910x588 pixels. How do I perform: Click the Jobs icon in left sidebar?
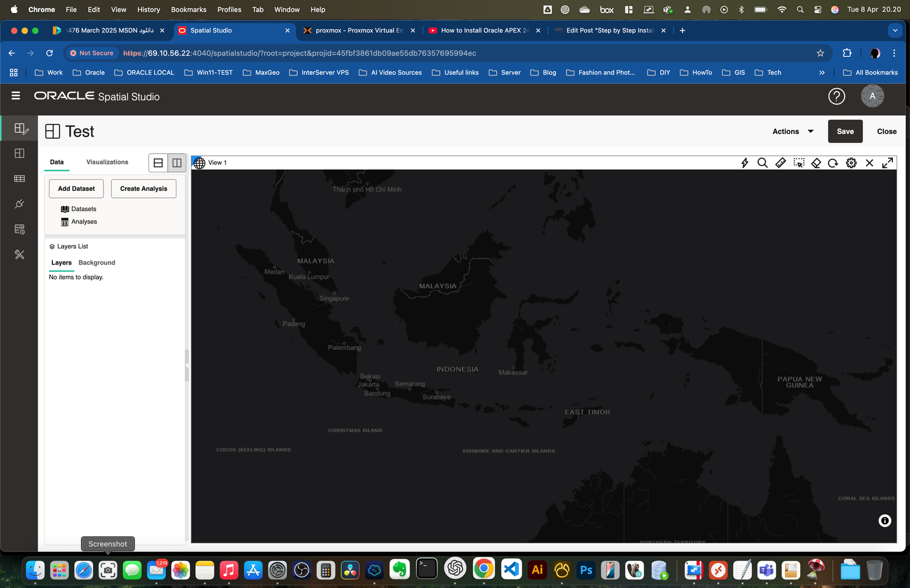pyautogui.click(x=19, y=229)
